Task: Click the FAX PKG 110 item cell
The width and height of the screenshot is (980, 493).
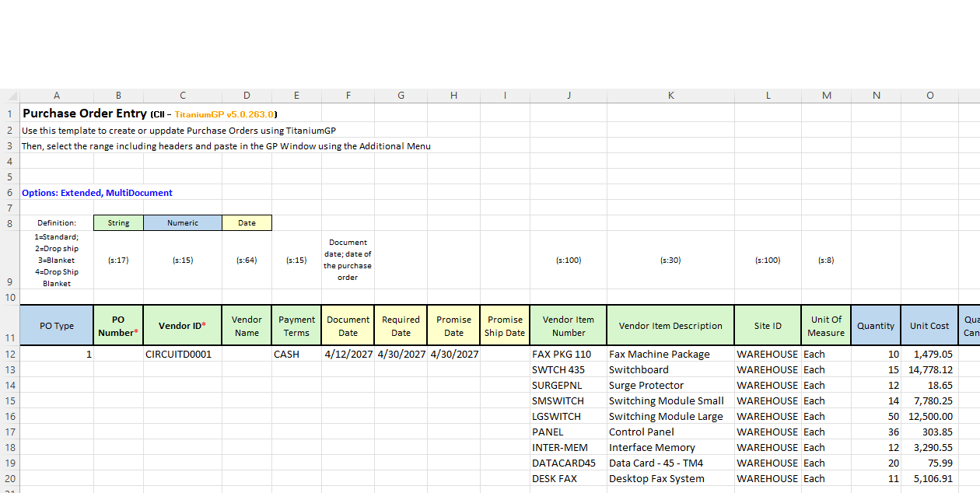Action: (x=569, y=354)
